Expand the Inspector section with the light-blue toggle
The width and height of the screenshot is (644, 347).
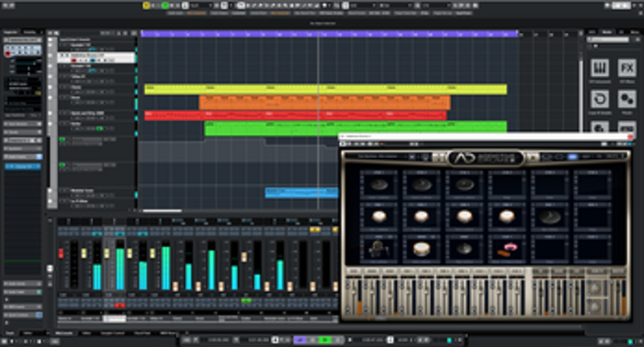(23, 157)
